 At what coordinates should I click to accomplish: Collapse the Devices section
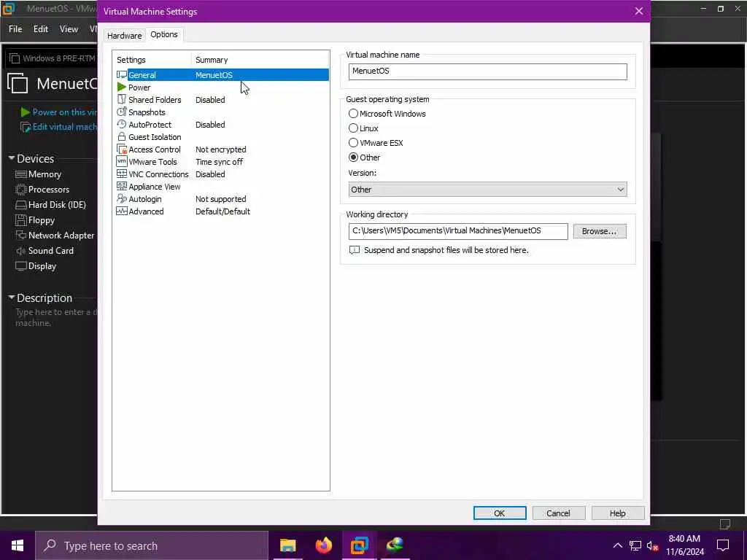coord(12,157)
